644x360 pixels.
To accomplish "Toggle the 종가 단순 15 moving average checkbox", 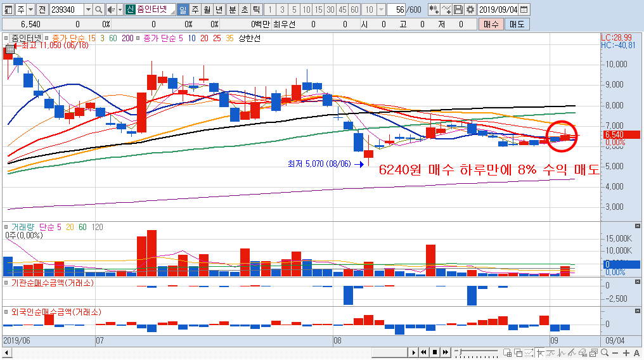I will pyautogui.click(x=47, y=38).
